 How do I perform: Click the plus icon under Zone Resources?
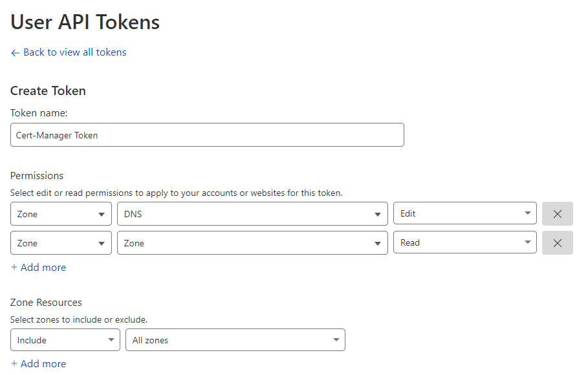click(14, 364)
